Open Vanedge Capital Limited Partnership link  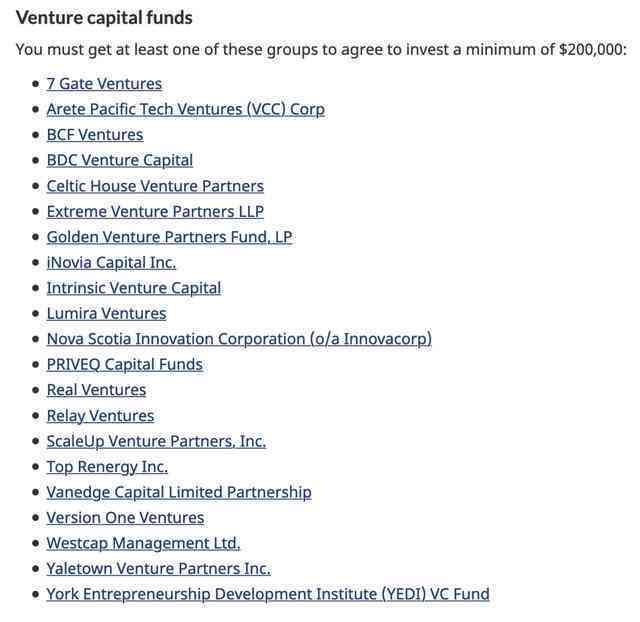click(179, 492)
